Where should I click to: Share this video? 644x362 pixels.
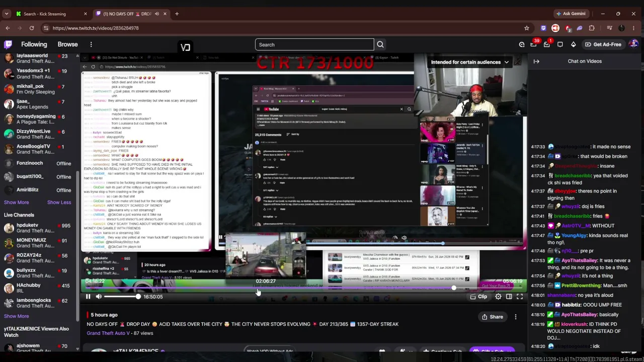pyautogui.click(x=493, y=317)
